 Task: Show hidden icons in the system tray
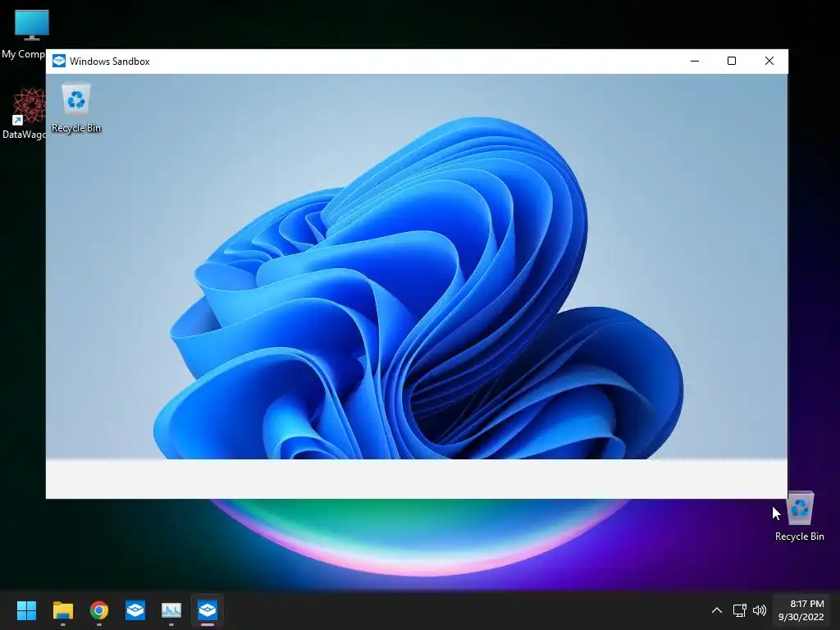pyautogui.click(x=716, y=610)
